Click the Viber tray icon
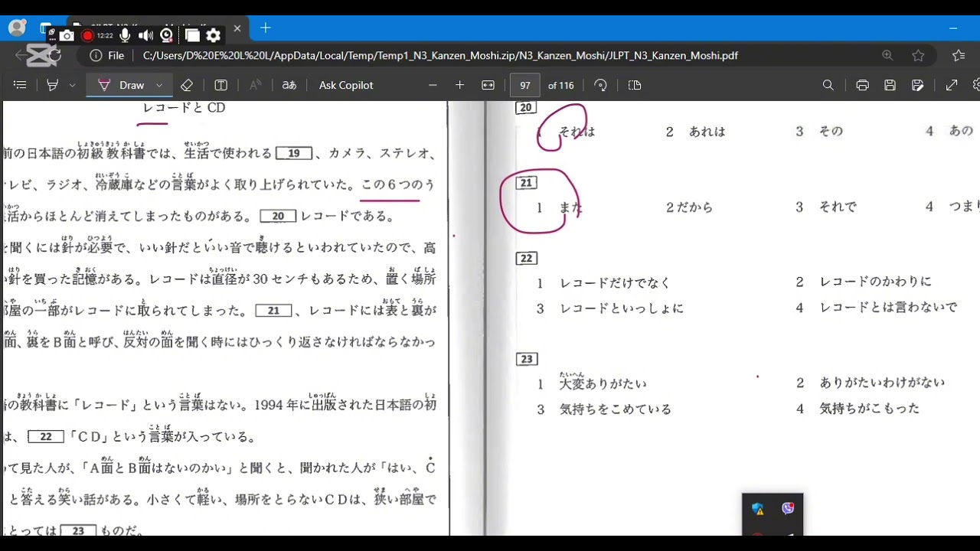980x551 pixels. 788,508
